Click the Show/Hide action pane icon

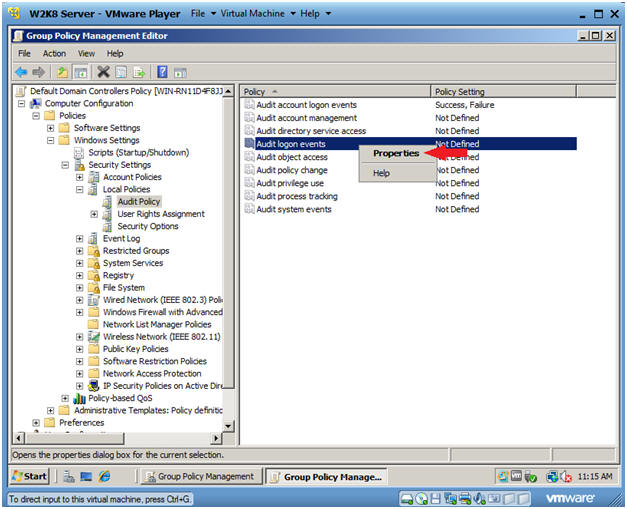(x=180, y=73)
